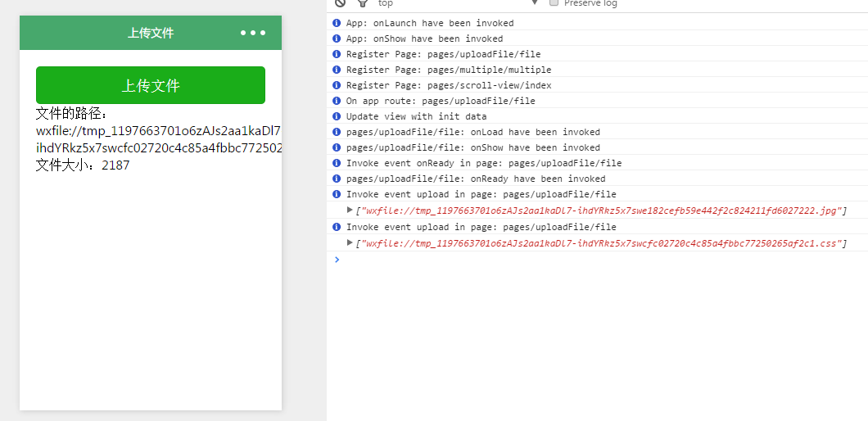Image resolution: width=868 pixels, height=421 pixels.
Task: Select log 'Update view with init data'
Action: point(416,116)
